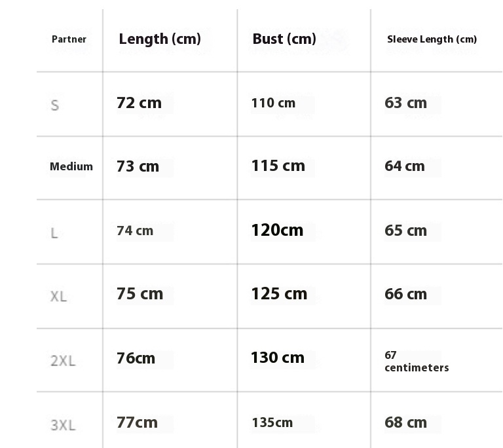Click the Partner column header
503x448 pixels.
click(x=69, y=39)
